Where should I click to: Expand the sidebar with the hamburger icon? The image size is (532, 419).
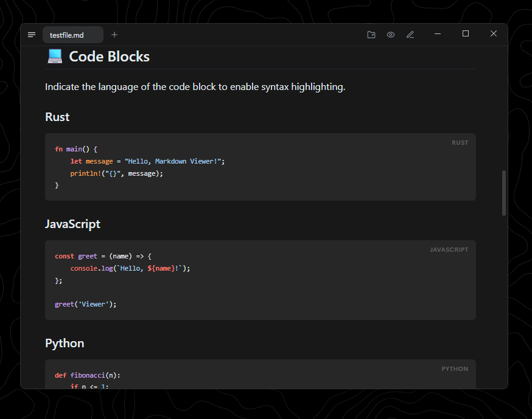32,34
